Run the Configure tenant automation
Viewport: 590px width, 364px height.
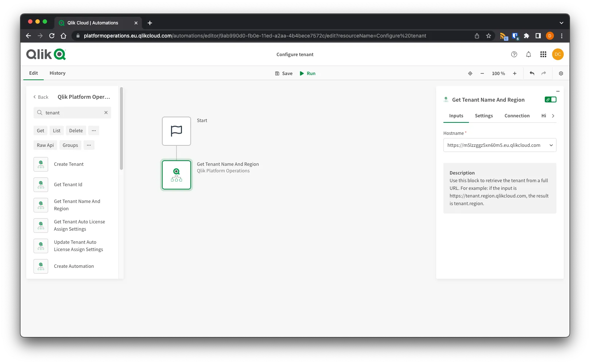[307, 73]
